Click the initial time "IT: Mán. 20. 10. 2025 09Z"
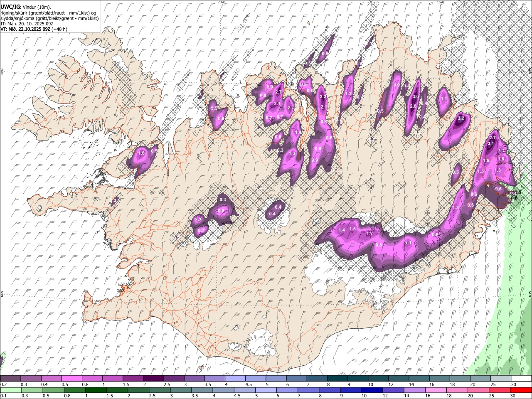Image resolution: width=532 pixels, height=399 pixels. coord(27,24)
